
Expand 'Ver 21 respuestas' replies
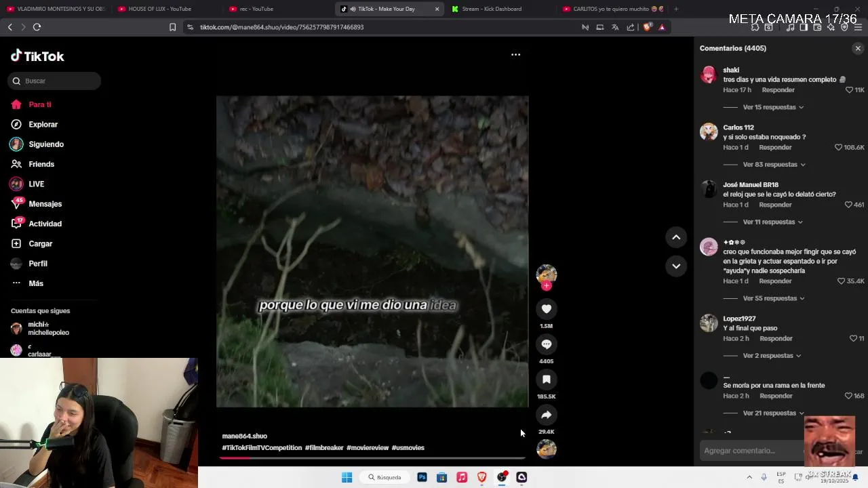[x=773, y=413]
